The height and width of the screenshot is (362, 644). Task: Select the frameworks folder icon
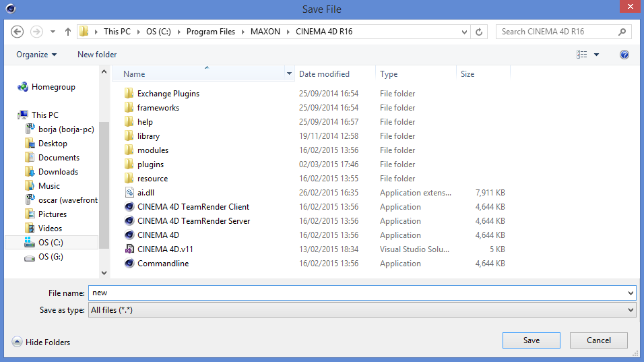(129, 108)
